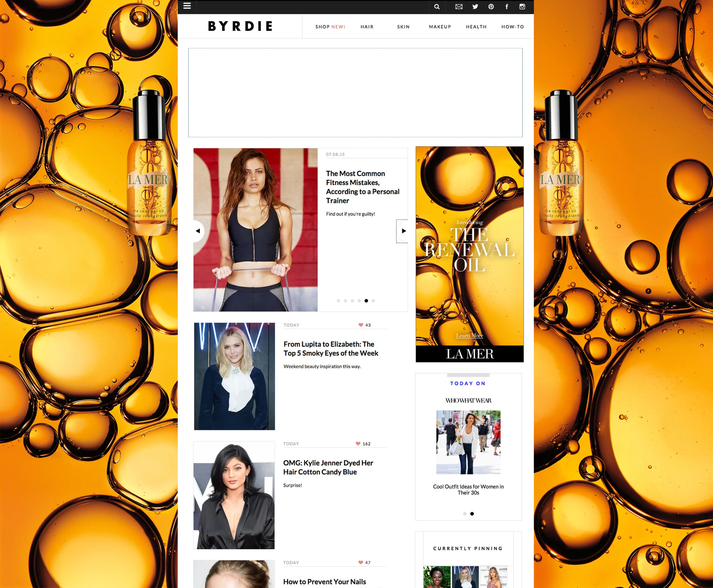Click the search magnifier icon
The image size is (713, 588).
coord(437,7)
